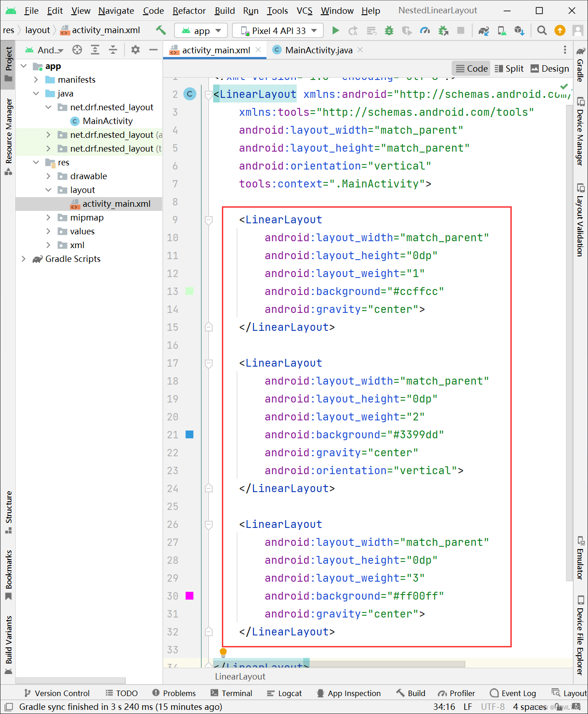Open the VCS menu
The height and width of the screenshot is (714, 588).
(x=304, y=11)
